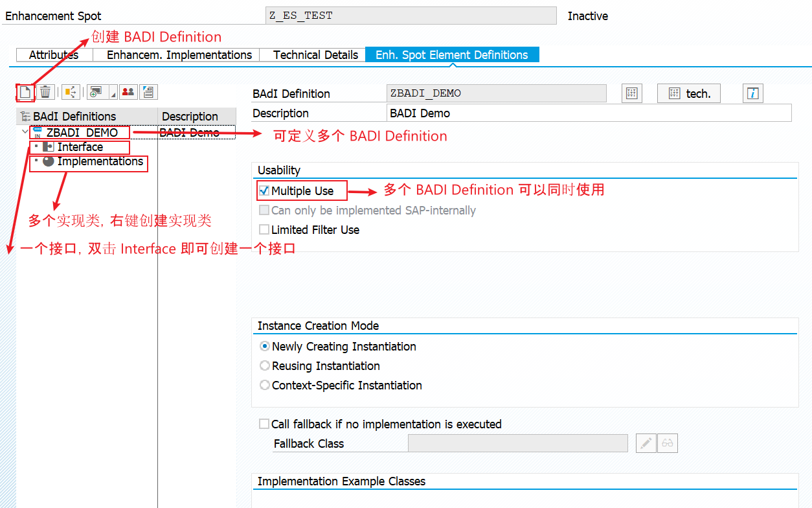
Task: Click the pencil edit icon near Fallback Class
Action: tap(646, 443)
